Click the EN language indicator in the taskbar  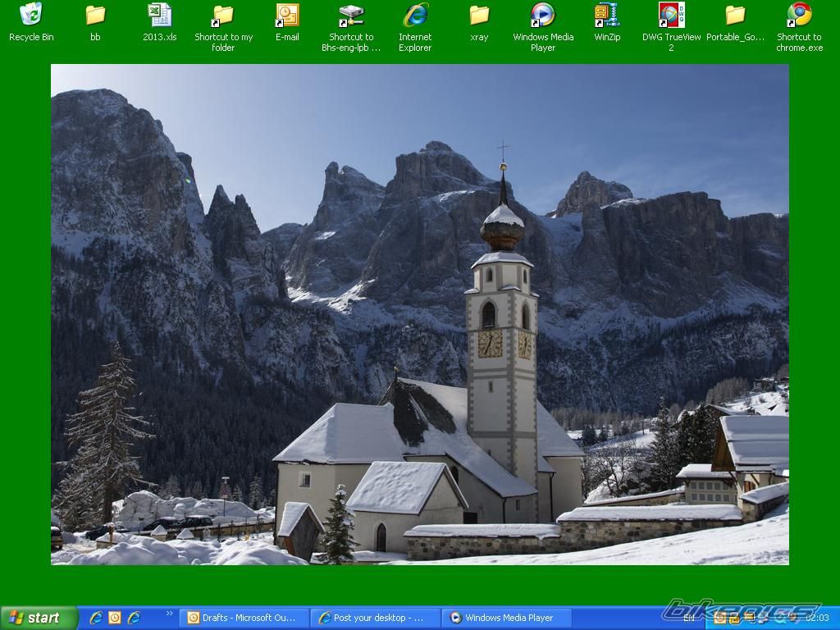(x=689, y=618)
